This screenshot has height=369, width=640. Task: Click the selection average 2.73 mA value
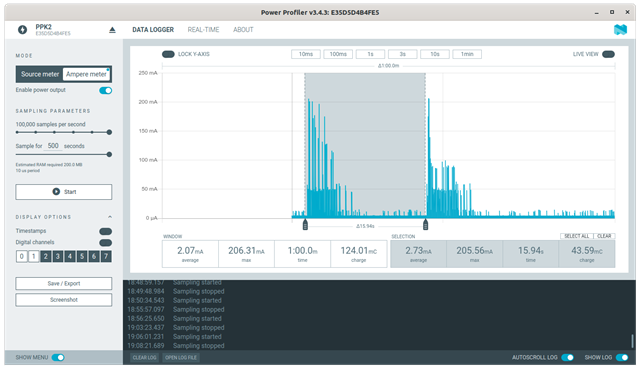coord(418,251)
